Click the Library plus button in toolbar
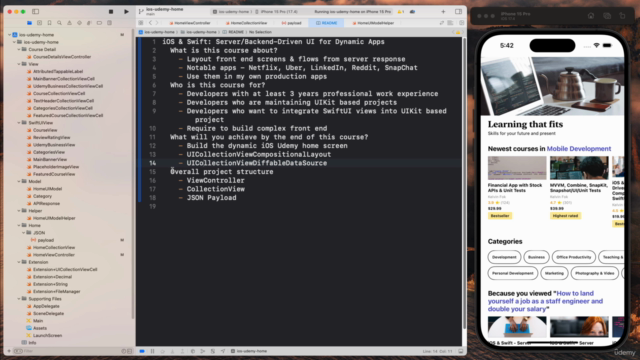640x360 pixels. coord(443,12)
